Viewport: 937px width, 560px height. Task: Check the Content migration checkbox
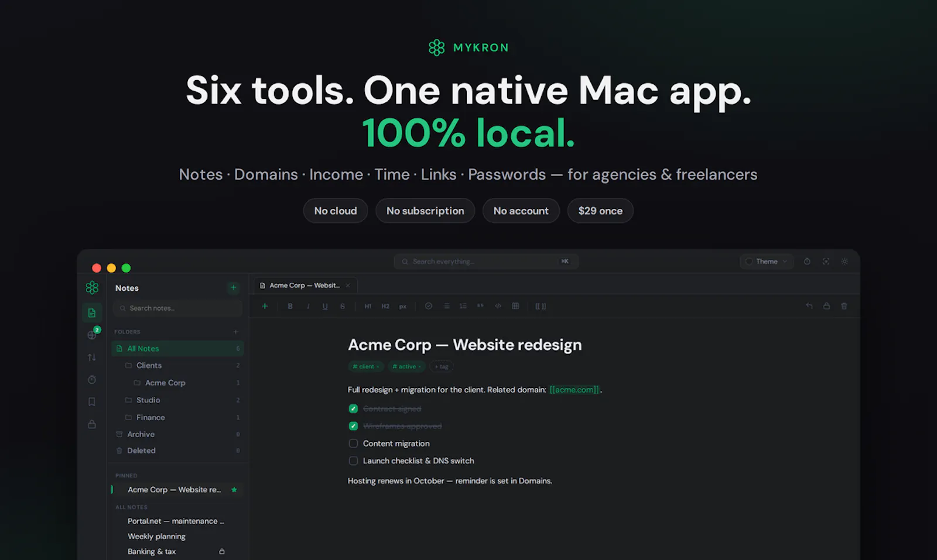pyautogui.click(x=353, y=444)
